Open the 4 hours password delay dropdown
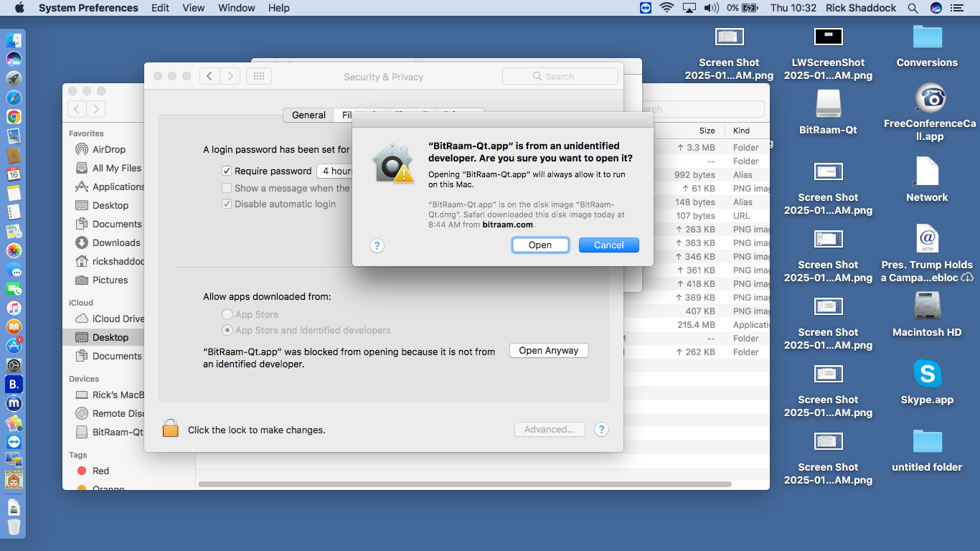The height and width of the screenshot is (551, 980). coord(334,171)
